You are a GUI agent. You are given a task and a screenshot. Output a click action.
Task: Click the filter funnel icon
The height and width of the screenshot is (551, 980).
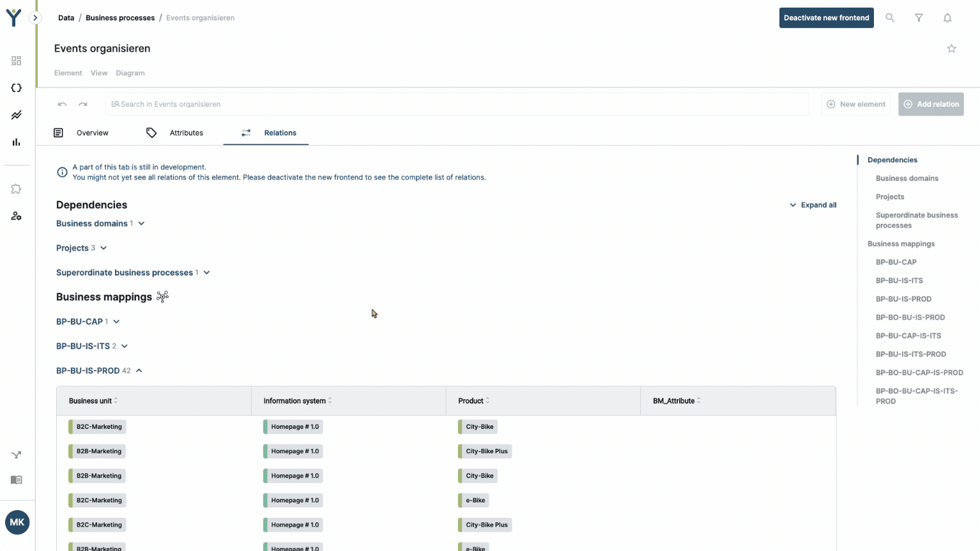click(919, 18)
